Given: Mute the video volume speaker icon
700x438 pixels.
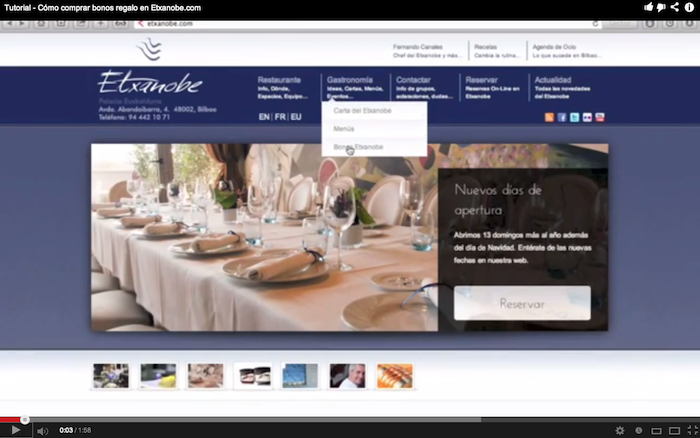Looking at the screenshot, I should 43,431.
